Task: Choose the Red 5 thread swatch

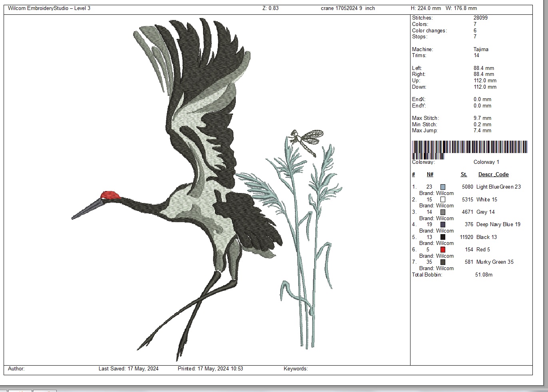Action: point(443,250)
